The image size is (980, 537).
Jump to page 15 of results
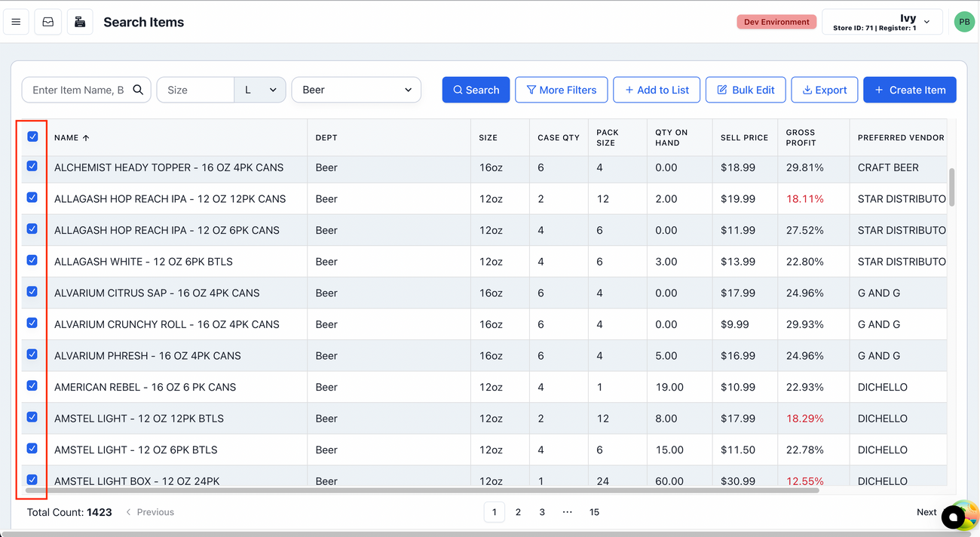pyautogui.click(x=594, y=512)
